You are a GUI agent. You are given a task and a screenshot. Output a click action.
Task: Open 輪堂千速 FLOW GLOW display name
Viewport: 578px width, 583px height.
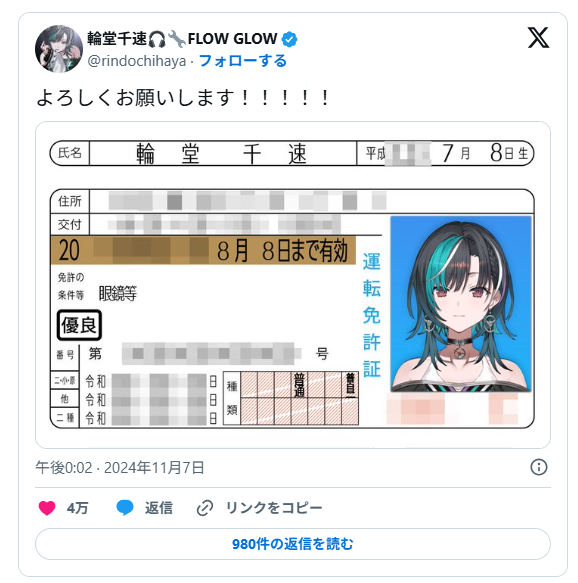[182, 39]
